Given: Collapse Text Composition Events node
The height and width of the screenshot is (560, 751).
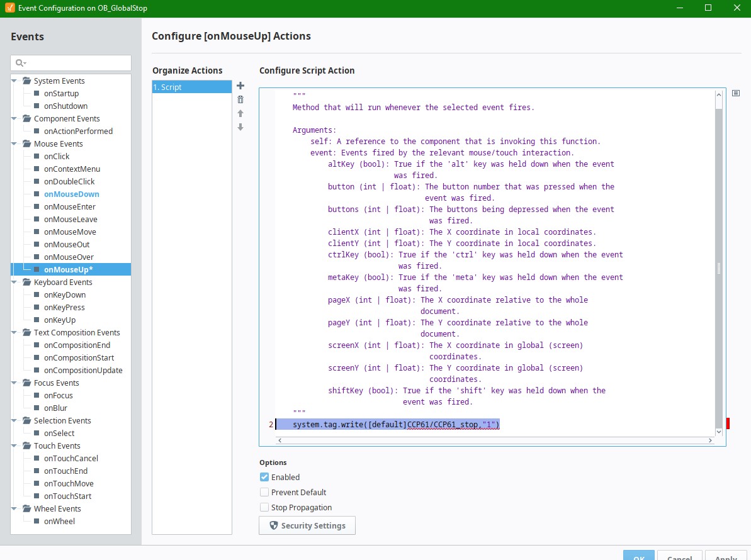Looking at the screenshot, I should click(14, 332).
